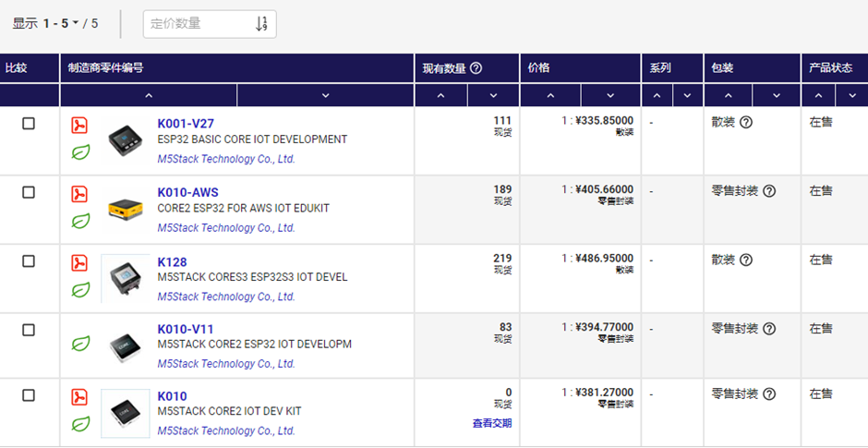
Task: Click help icon beside 零售封装 for K010-AWS
Action: pyautogui.click(x=769, y=191)
